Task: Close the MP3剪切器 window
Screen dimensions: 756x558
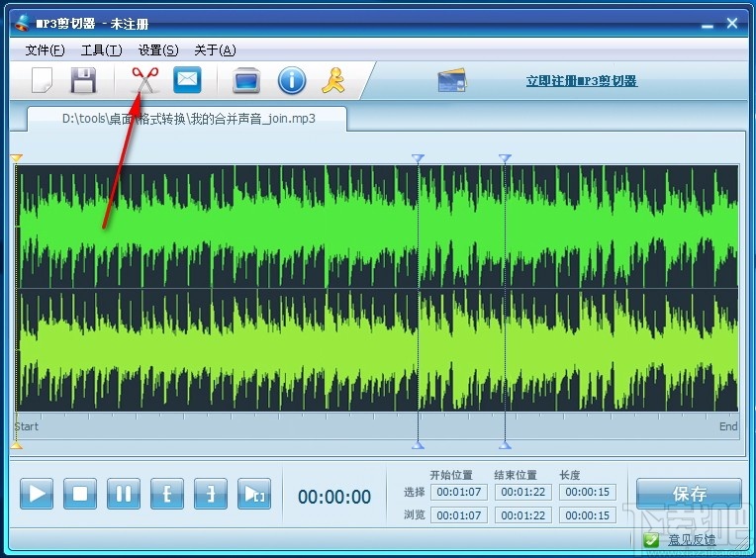Action: tap(732, 23)
